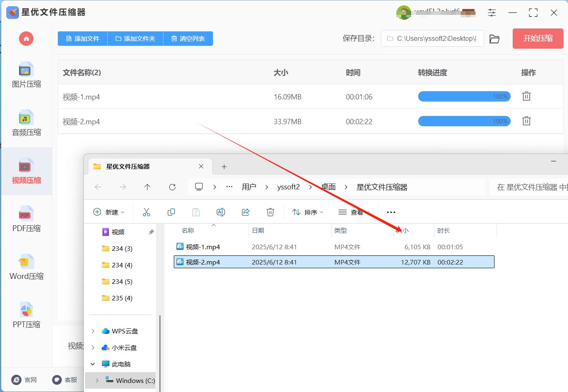Click the Share icon in the Explorer toolbar
This screenshot has height=392, width=568.
[x=246, y=212]
